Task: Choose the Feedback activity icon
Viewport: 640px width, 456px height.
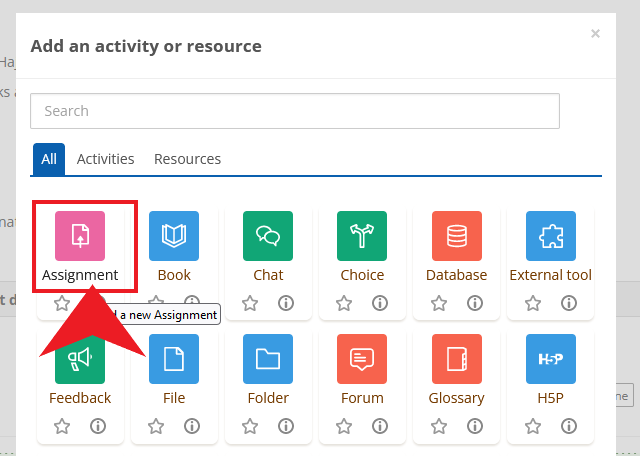Action: tap(80, 359)
